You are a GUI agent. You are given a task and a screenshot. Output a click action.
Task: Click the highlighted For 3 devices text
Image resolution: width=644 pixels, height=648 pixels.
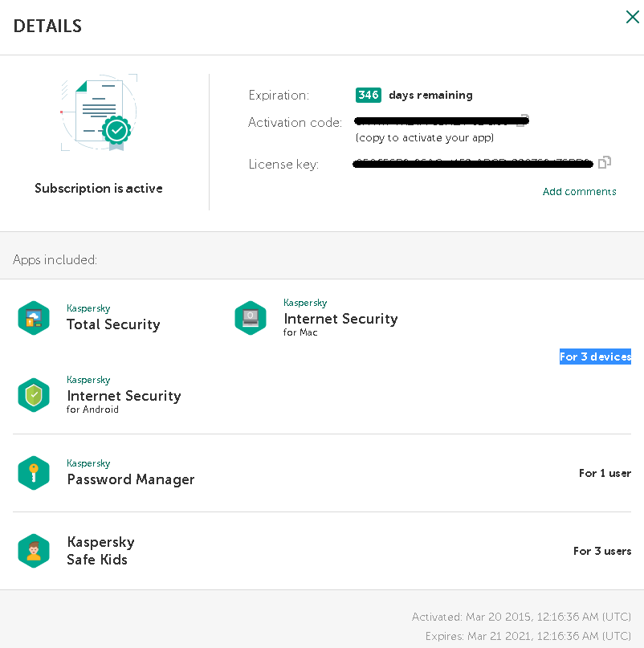tap(595, 357)
